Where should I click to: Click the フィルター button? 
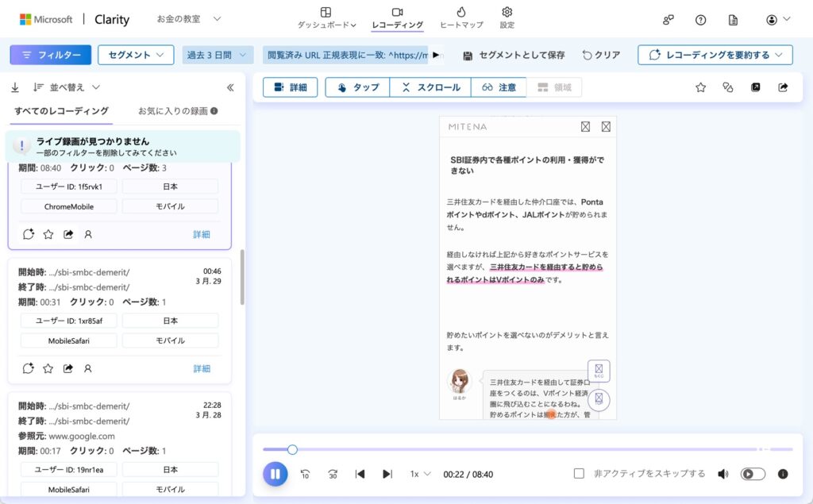(51, 55)
